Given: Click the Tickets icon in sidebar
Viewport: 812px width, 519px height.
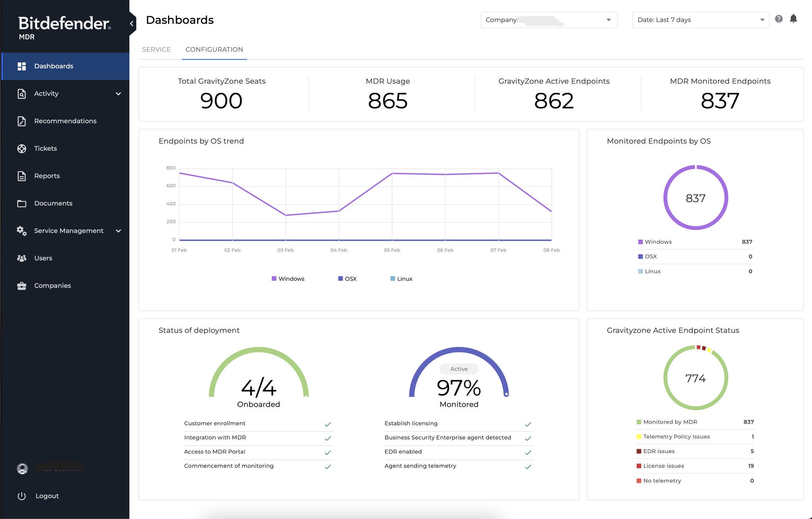Looking at the screenshot, I should point(21,148).
